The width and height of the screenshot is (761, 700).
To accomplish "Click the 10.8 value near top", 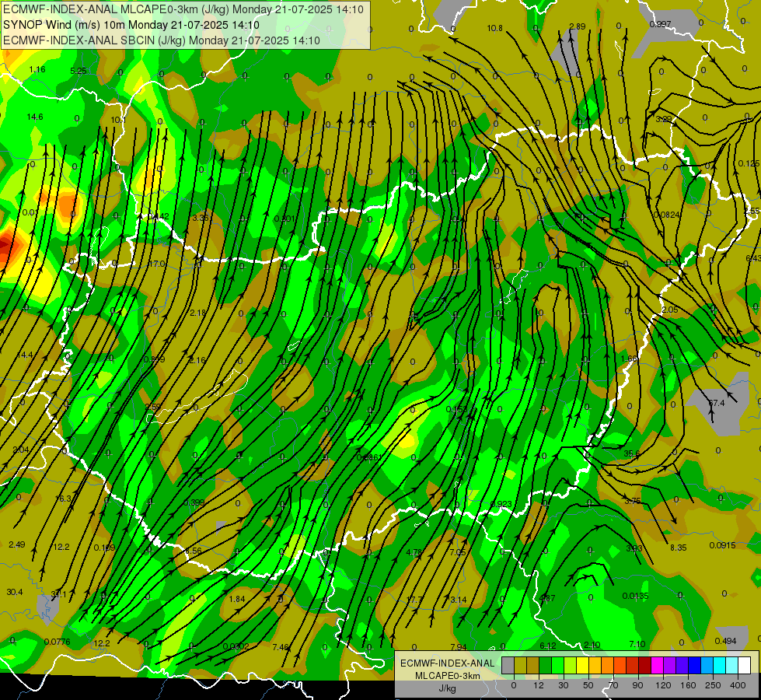I will tap(494, 28).
